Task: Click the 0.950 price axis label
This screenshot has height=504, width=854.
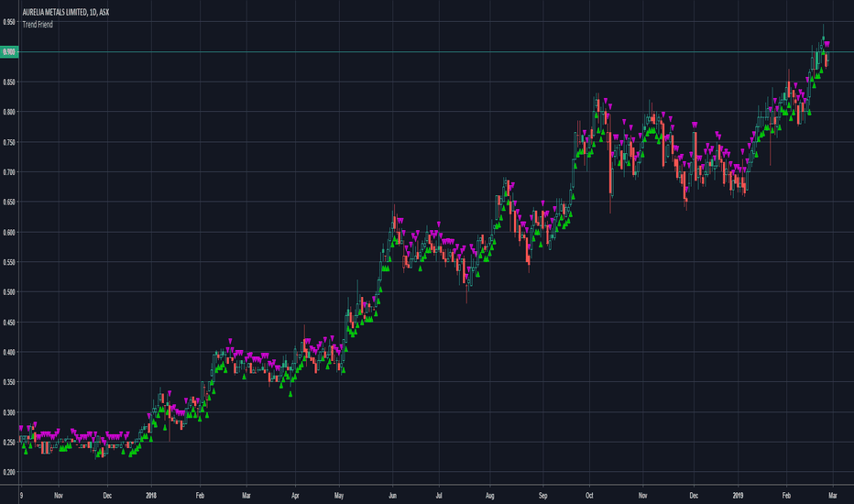Action: [9, 22]
